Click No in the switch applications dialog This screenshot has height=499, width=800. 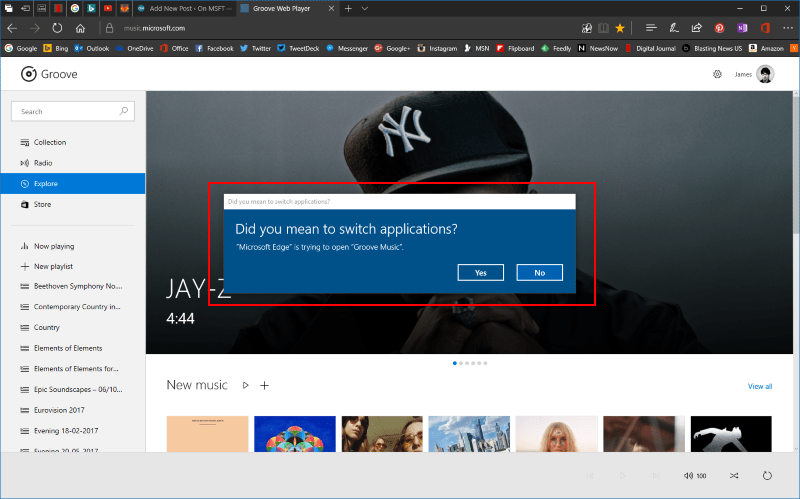(539, 272)
